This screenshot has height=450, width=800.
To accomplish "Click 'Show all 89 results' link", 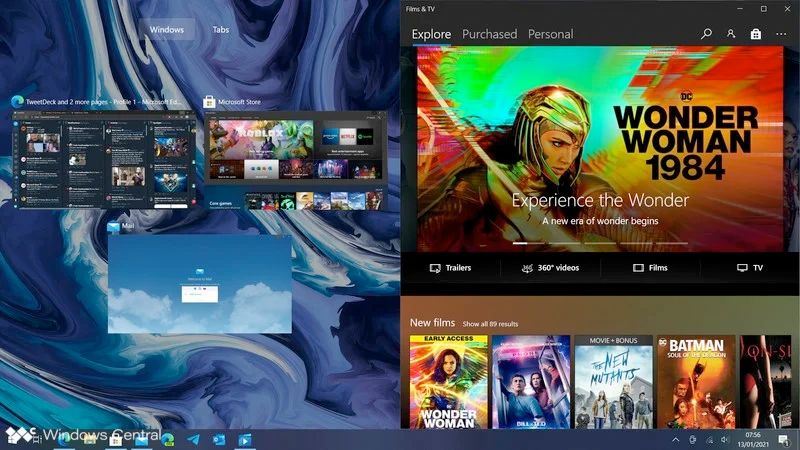I will tap(490, 324).
